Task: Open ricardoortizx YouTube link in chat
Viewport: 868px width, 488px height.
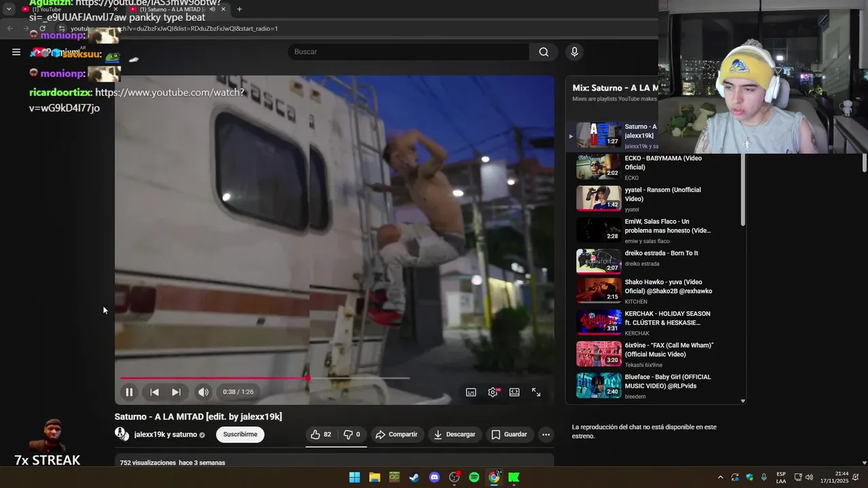Action: [136, 100]
